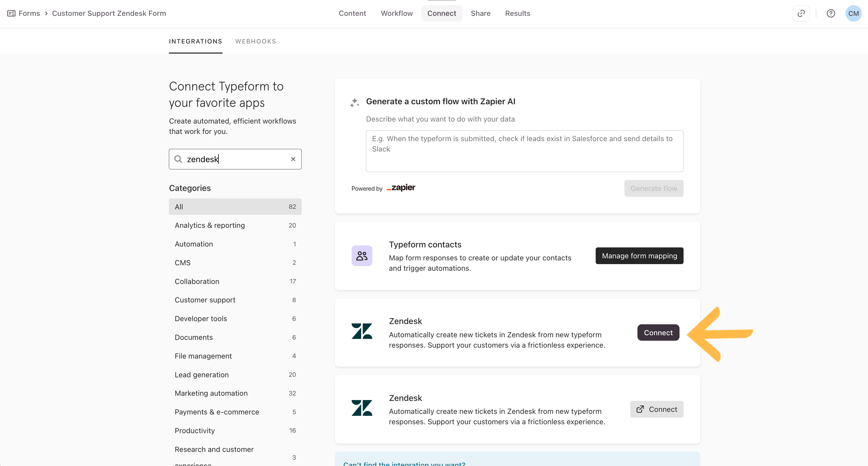Image resolution: width=868 pixels, height=466 pixels.
Task: Go to the Results tab
Action: (x=517, y=14)
